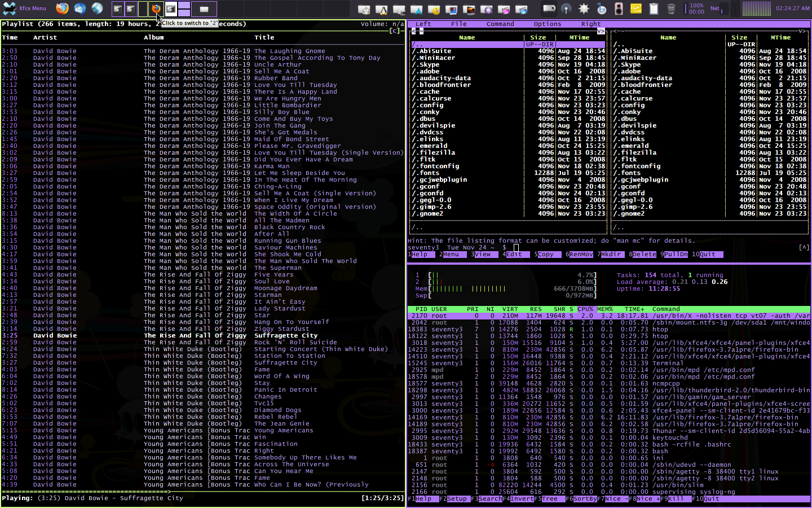The width and height of the screenshot is (812, 508).
Task: Click the battery 100% monitor
Action: point(695,8)
